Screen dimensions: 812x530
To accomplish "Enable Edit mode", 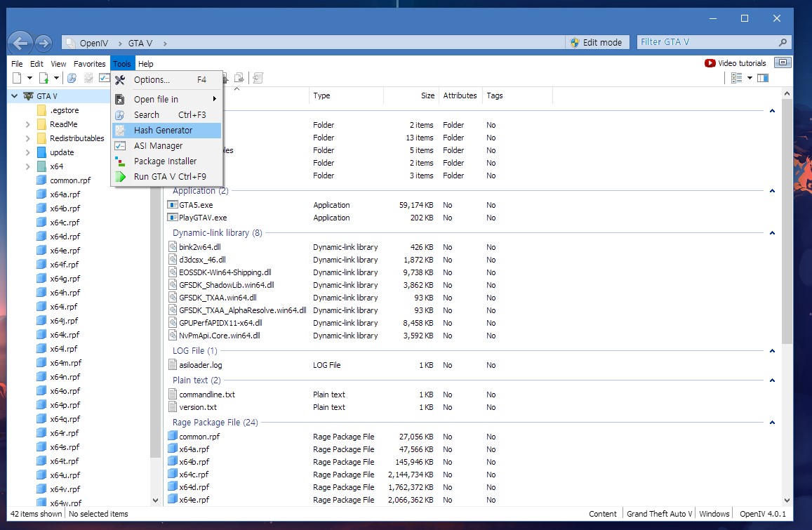I will [597, 43].
